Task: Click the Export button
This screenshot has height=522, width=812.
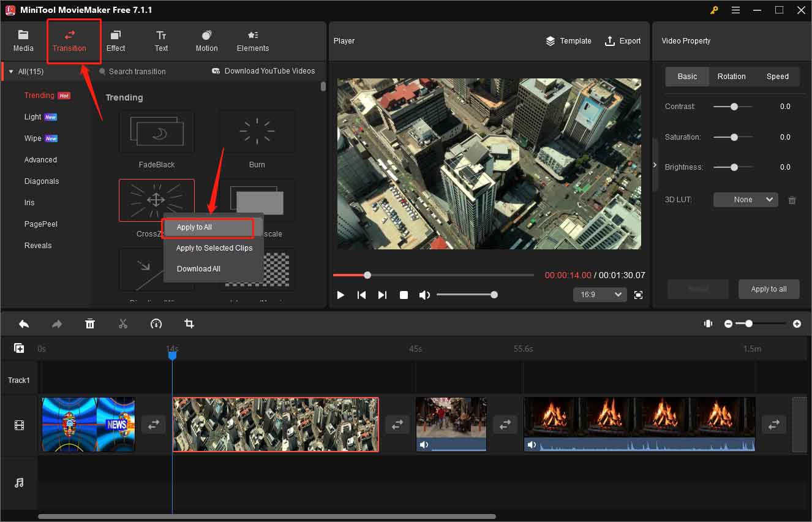Action: (623, 41)
